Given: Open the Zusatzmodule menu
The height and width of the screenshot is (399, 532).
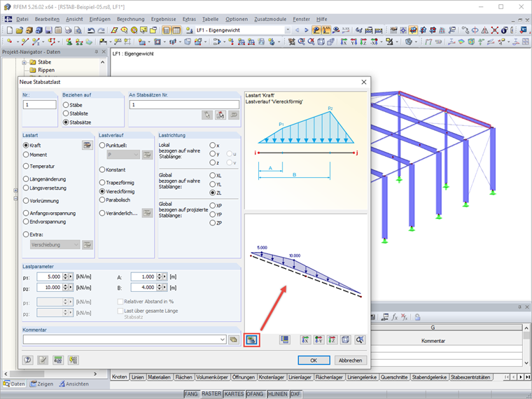Looking at the screenshot, I should coord(270,20).
